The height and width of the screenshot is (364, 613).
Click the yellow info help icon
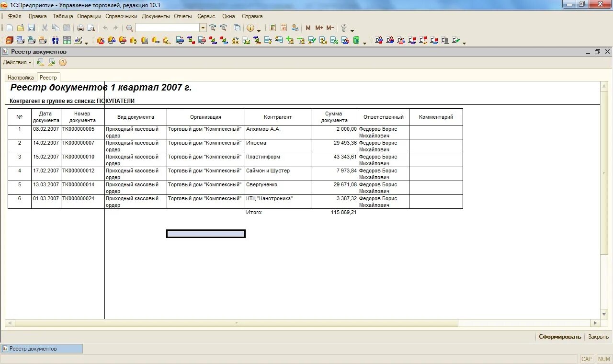click(x=250, y=28)
